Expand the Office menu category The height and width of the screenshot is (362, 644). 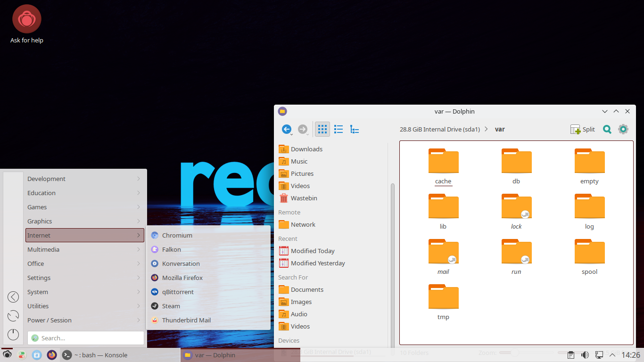point(85,263)
